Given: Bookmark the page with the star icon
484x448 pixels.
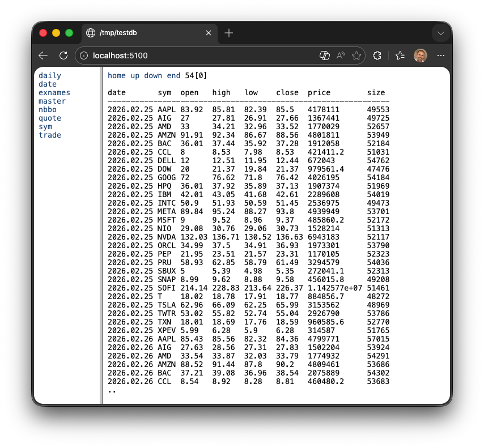Looking at the screenshot, I should [356, 55].
